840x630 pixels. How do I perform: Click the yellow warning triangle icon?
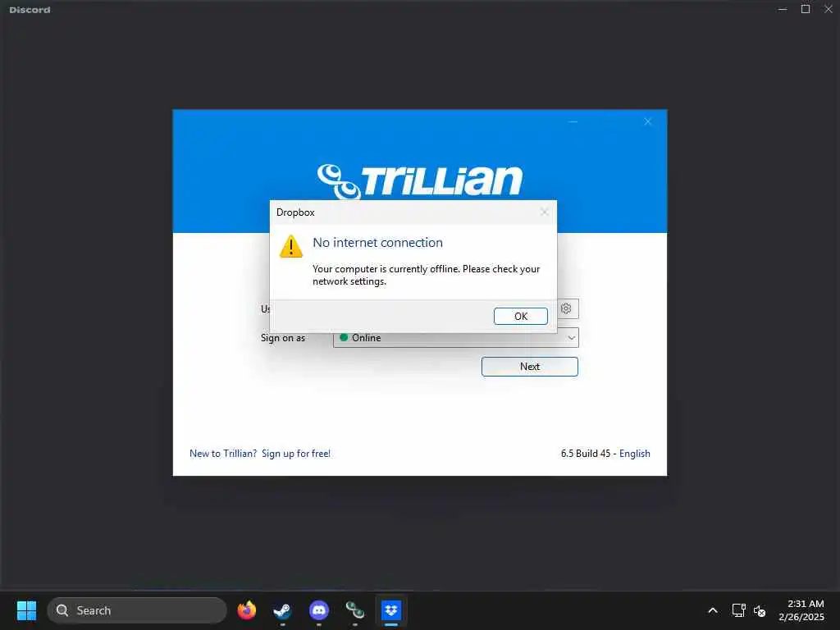(291, 246)
